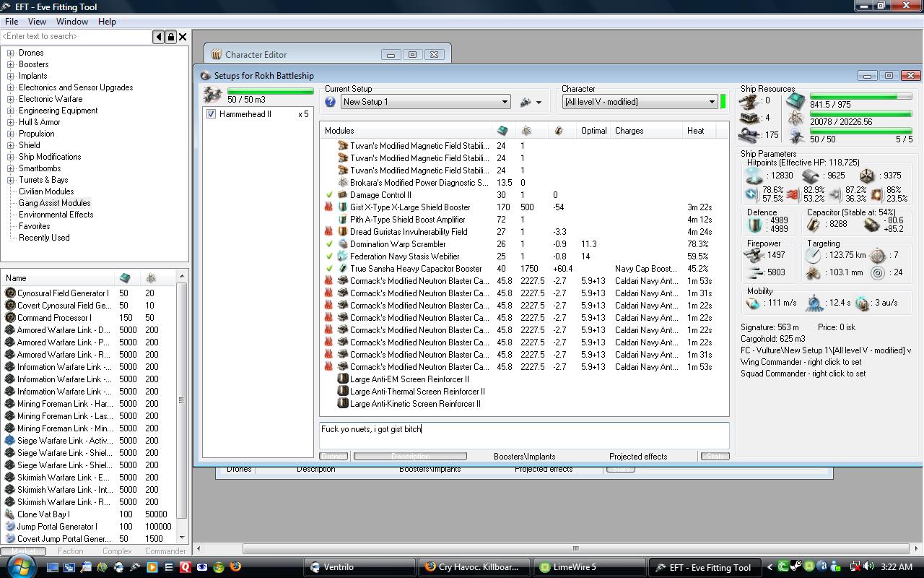Screen dimensions: 924x578
Task: Click the Cynosural Field Generator I icon
Action: 10,293
